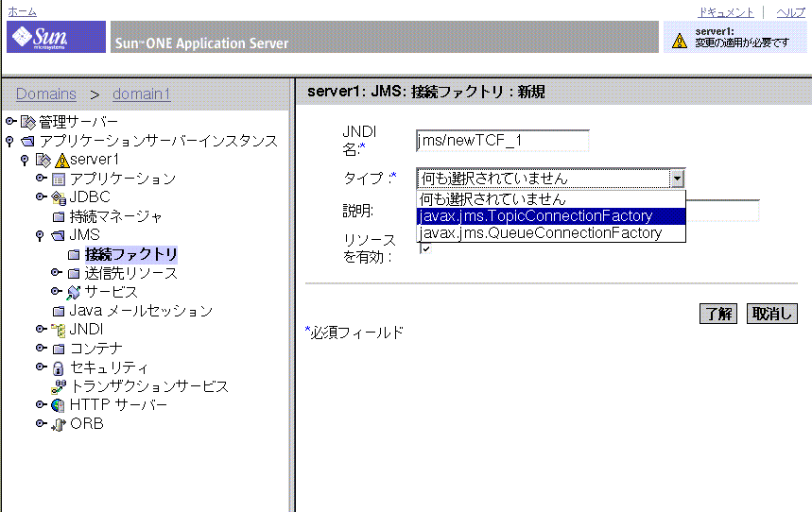Open the ドキュメント link
The height and width of the screenshot is (512, 812).
(x=726, y=12)
